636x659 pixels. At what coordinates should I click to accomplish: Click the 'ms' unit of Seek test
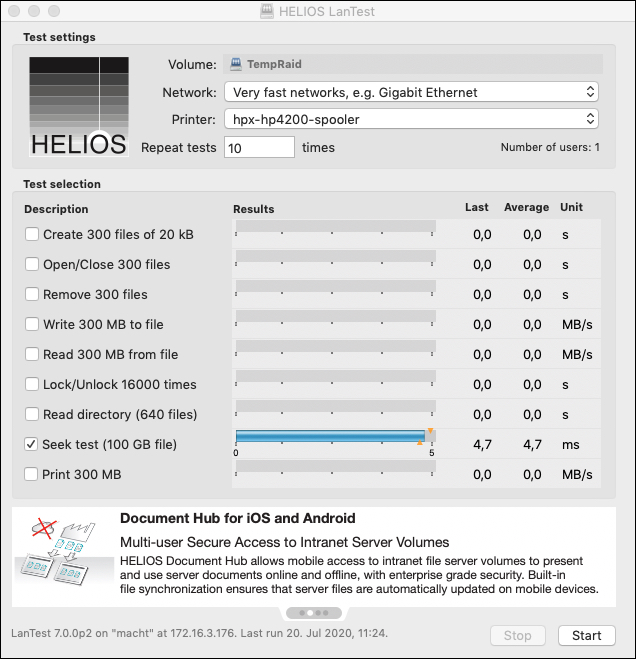(x=571, y=445)
